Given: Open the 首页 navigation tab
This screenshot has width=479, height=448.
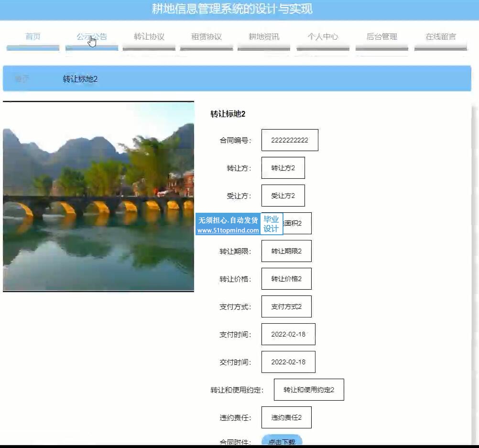Looking at the screenshot, I should click(x=33, y=37).
